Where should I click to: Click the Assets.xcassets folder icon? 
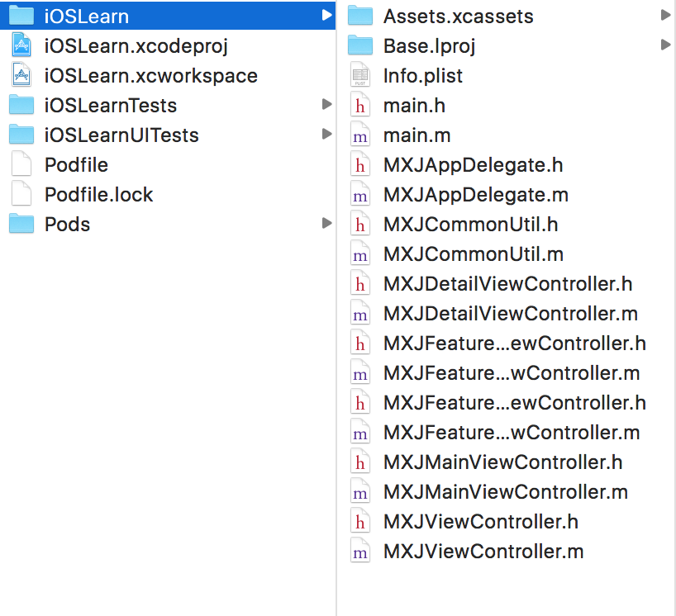click(x=360, y=17)
